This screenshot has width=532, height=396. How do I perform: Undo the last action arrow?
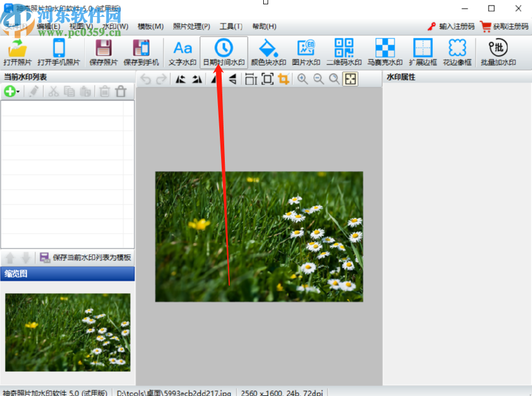pyautogui.click(x=146, y=79)
